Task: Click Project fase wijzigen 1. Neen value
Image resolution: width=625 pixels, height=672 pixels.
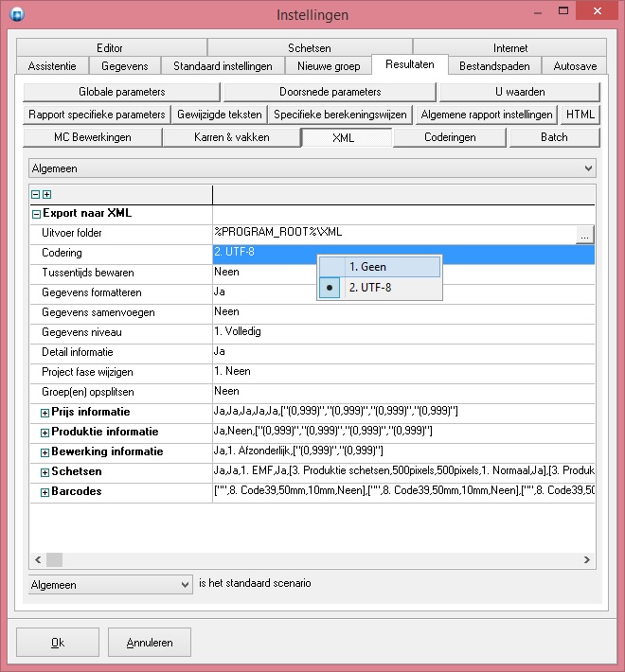Action: 403,372
